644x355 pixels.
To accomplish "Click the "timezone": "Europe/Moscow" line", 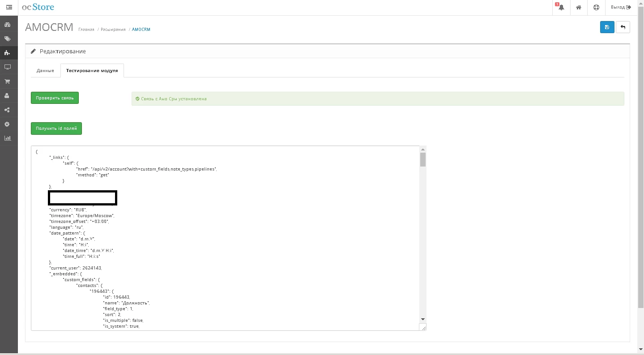I will [x=82, y=215].
